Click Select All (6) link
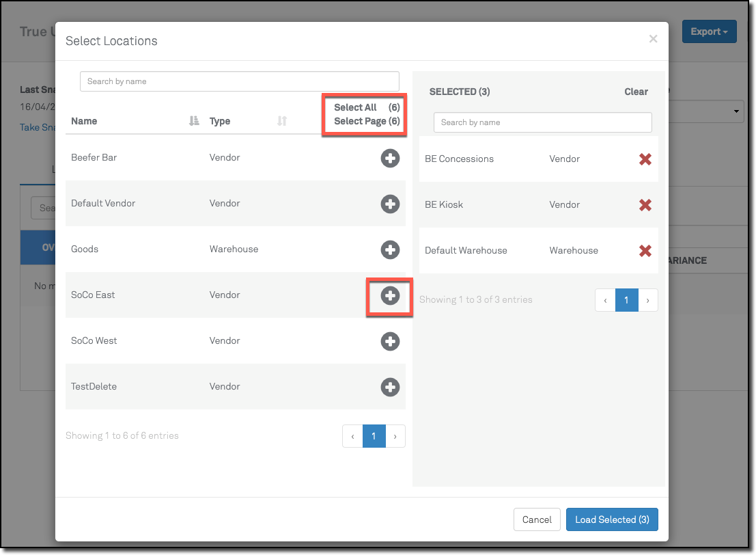The width and height of the screenshot is (756, 555). coord(366,107)
